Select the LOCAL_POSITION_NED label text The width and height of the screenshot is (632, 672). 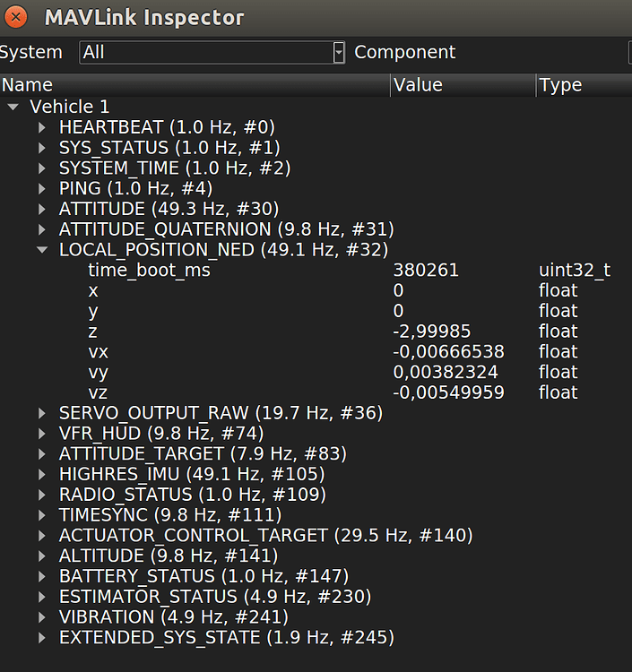(223, 250)
